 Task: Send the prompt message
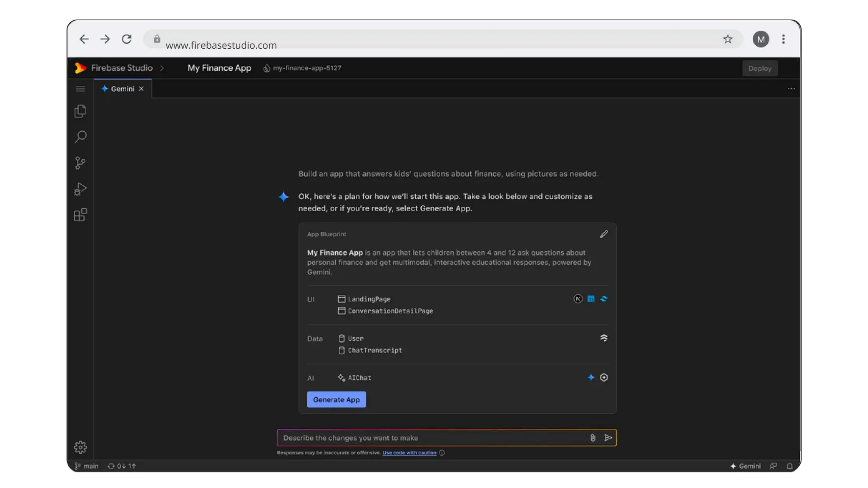[608, 438]
